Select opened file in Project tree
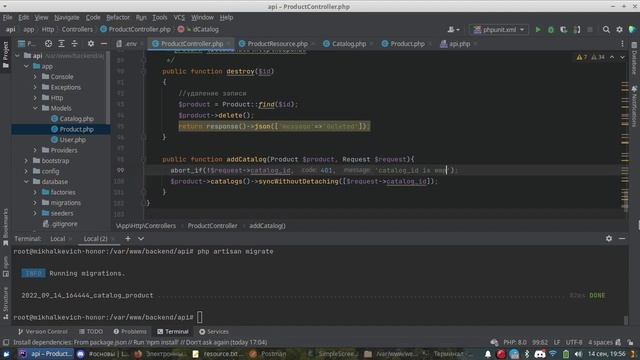 (x=49, y=44)
